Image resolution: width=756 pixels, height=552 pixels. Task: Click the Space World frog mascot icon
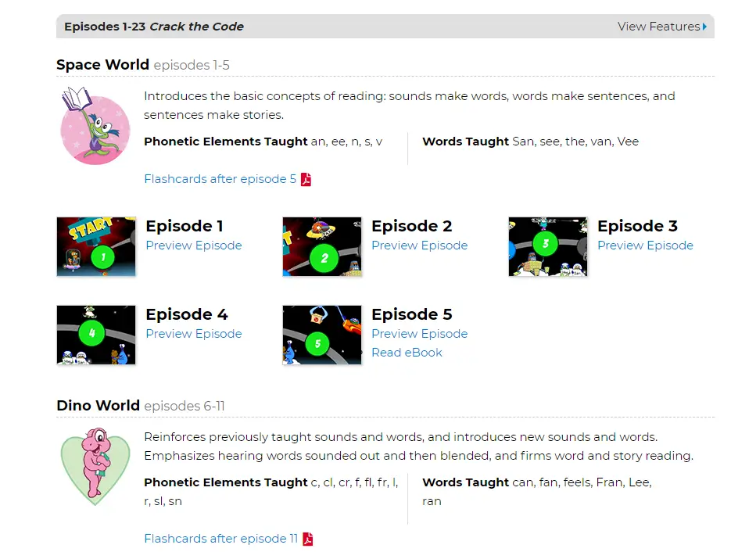[x=95, y=126]
